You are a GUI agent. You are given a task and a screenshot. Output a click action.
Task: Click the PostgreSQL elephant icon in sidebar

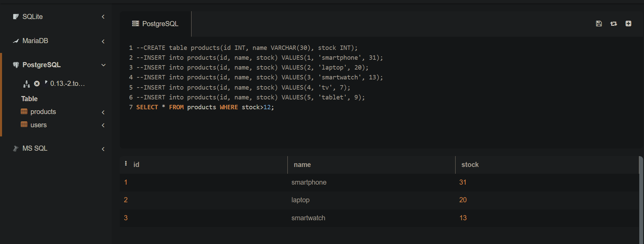16,65
